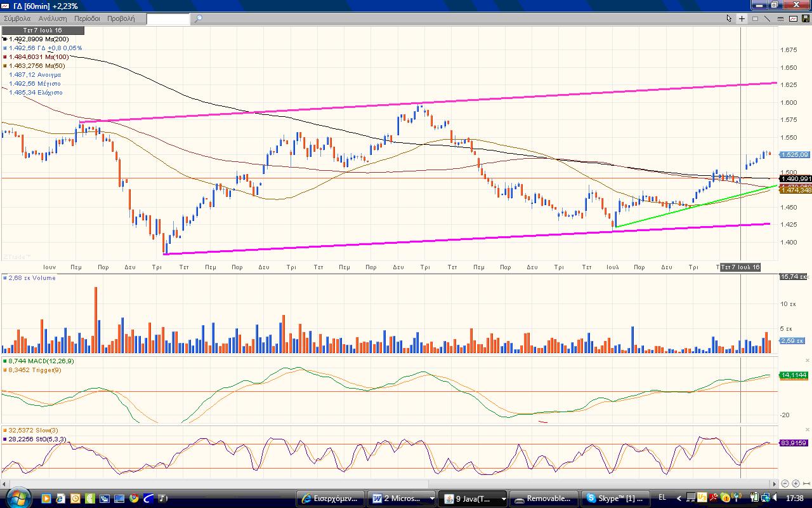The width and height of the screenshot is (812, 508).
Task: Zoom out the chart with minus button
Action: tap(785, 483)
